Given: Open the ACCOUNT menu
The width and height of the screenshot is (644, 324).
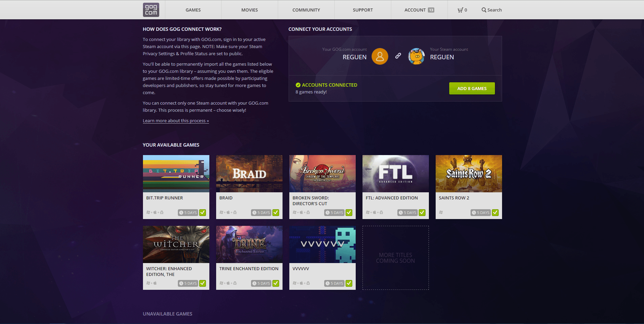Looking at the screenshot, I should coord(419,10).
